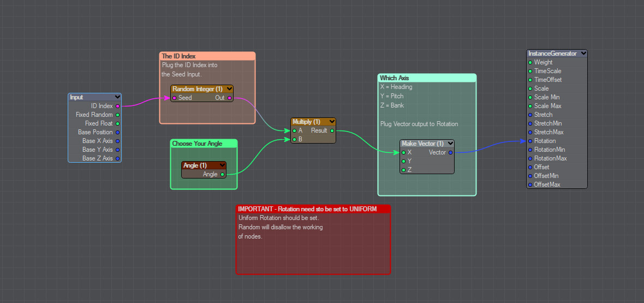The height and width of the screenshot is (303, 644).
Task: Click the Seed input port
Action: click(x=175, y=98)
